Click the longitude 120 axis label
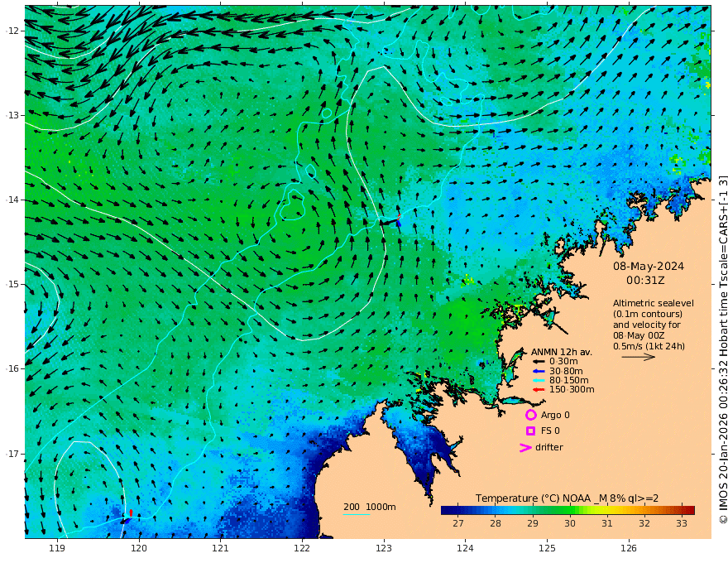 pos(139,549)
